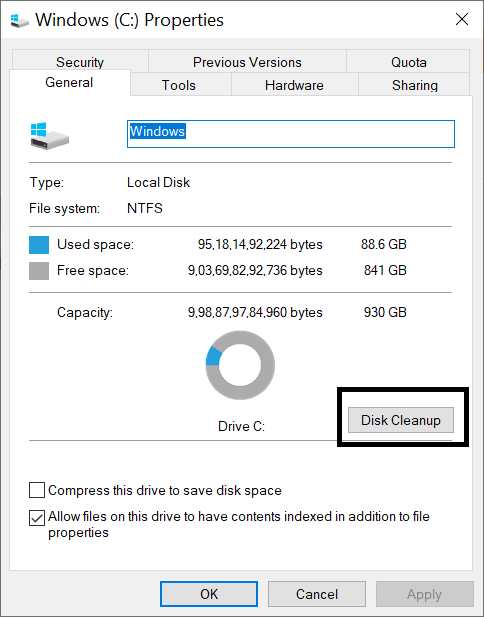Click the Type: label
Viewport: 484px width, 617px height.
pos(46,183)
